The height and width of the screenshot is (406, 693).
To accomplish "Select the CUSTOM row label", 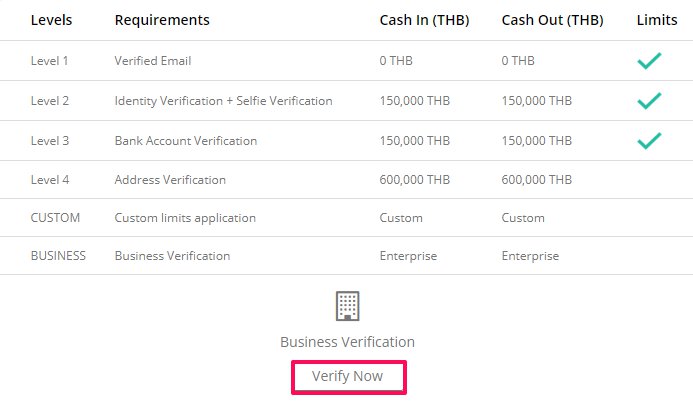I will (x=55, y=218).
